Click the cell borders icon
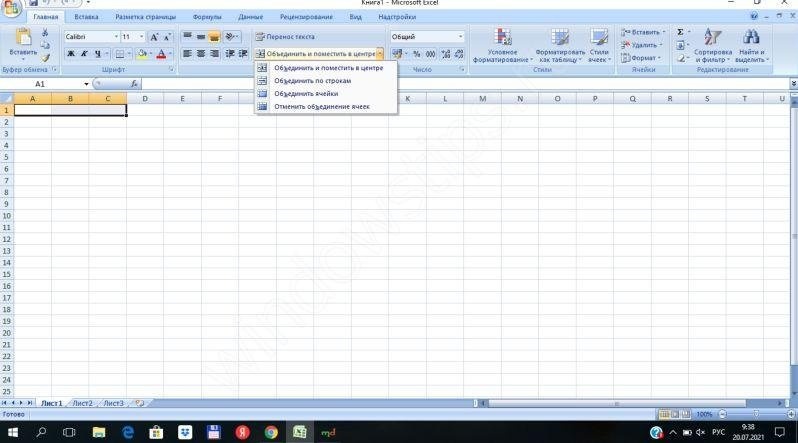 pyautogui.click(x=120, y=53)
